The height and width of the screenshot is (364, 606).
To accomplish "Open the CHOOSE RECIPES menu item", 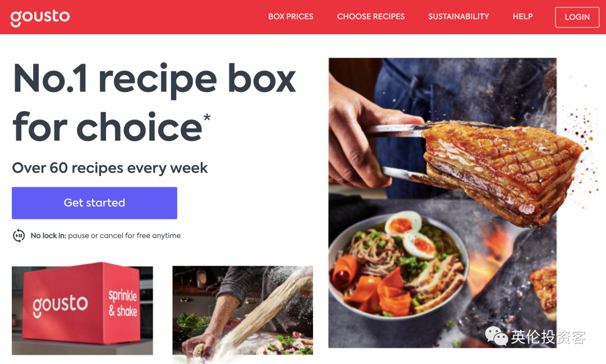I will point(371,17).
